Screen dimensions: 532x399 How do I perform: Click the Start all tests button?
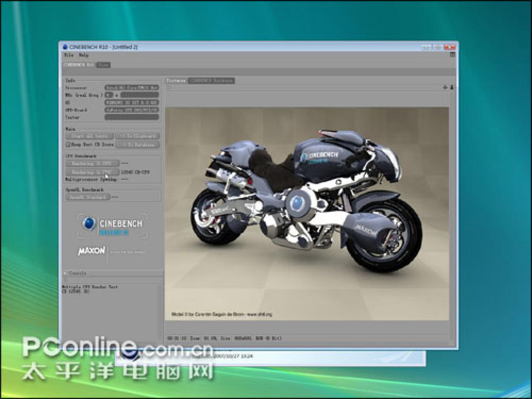click(89, 136)
